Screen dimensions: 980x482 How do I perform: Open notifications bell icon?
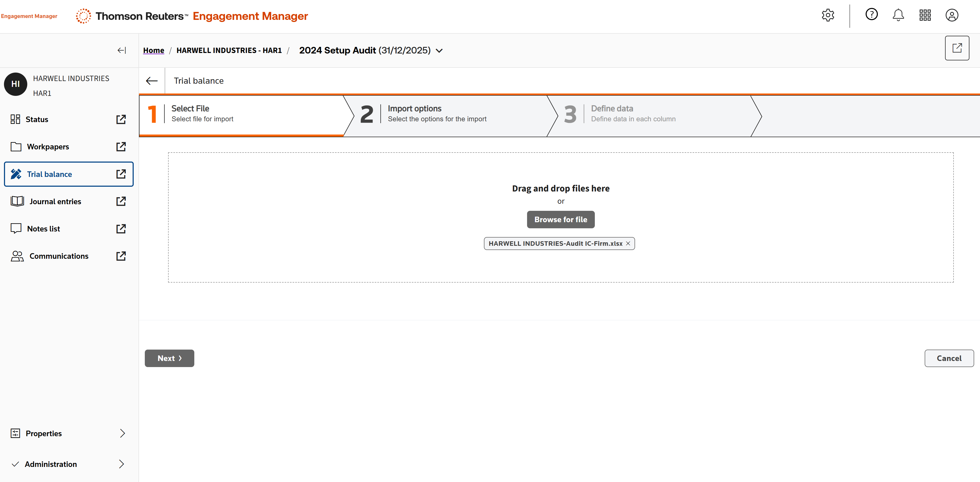tap(898, 15)
